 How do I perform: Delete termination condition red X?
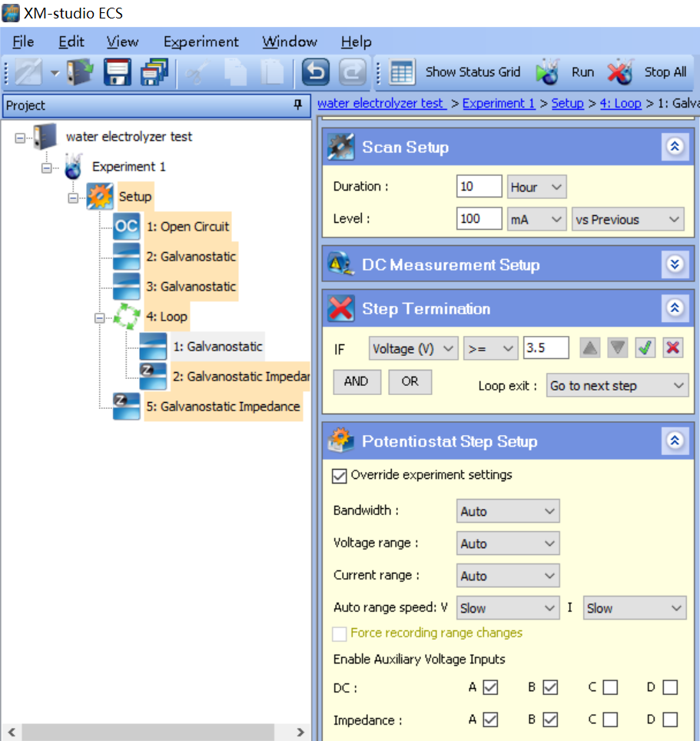pos(673,348)
